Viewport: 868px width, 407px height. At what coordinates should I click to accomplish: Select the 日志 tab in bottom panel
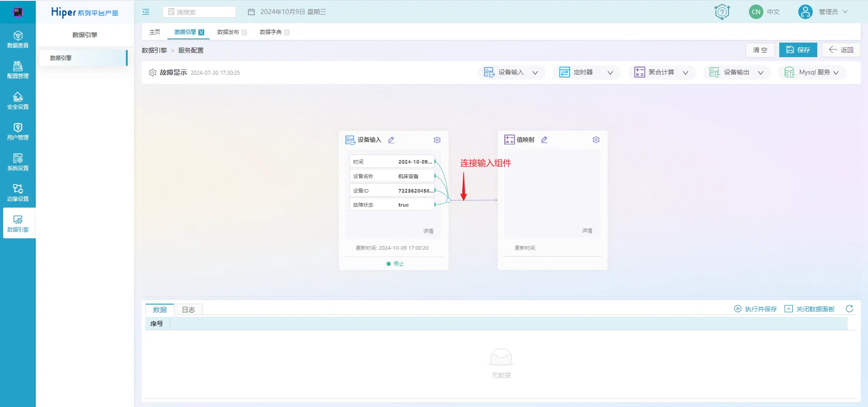188,310
